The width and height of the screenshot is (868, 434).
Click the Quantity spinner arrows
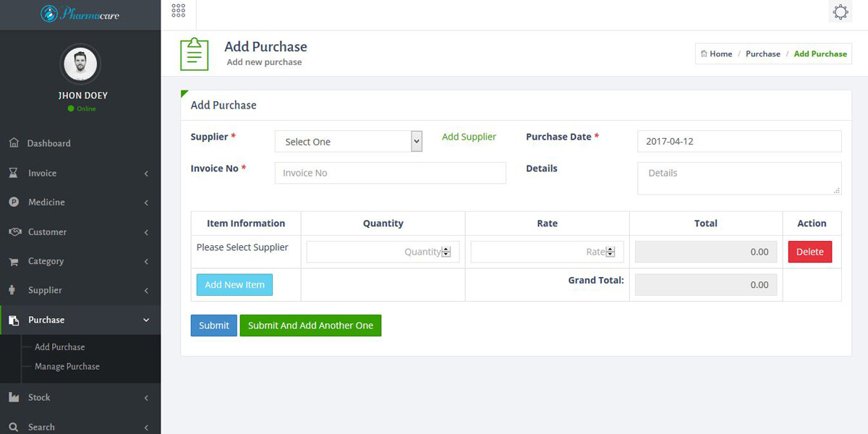tap(446, 252)
